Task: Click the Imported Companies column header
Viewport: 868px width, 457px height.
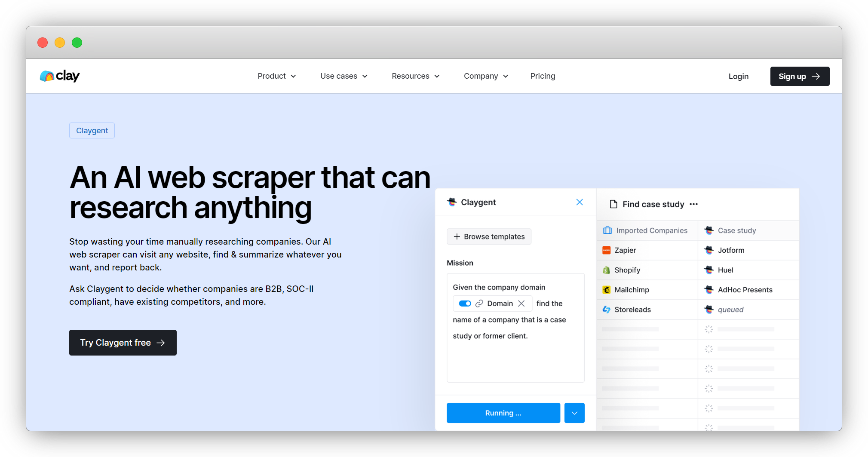Action: click(x=647, y=230)
